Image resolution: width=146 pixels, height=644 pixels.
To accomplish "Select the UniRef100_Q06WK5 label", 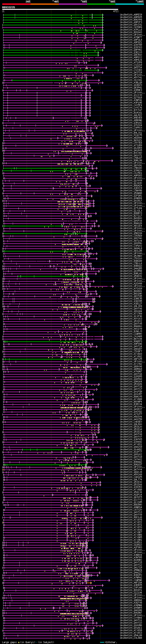I will click(x=131, y=608).
